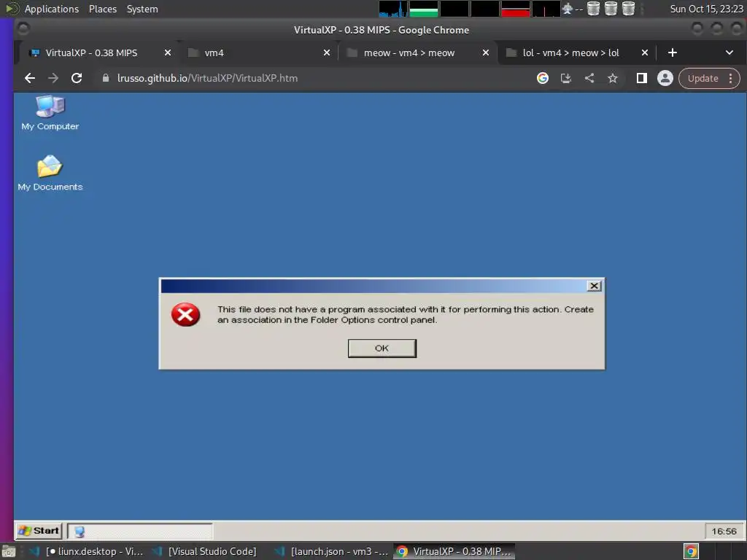Click the quick-launch icon in XP taskbar
Image resolution: width=747 pixels, height=560 pixels.
click(x=79, y=532)
